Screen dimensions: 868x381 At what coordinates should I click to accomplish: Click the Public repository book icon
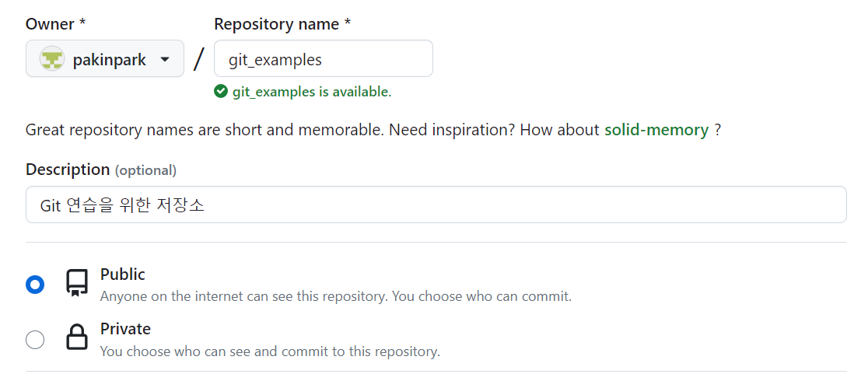pos(76,284)
